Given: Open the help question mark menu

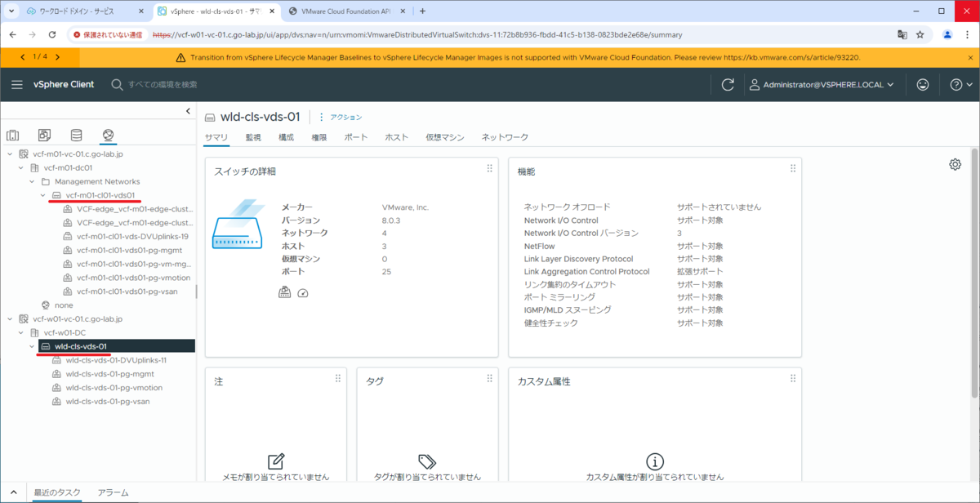Looking at the screenshot, I should tap(961, 85).
